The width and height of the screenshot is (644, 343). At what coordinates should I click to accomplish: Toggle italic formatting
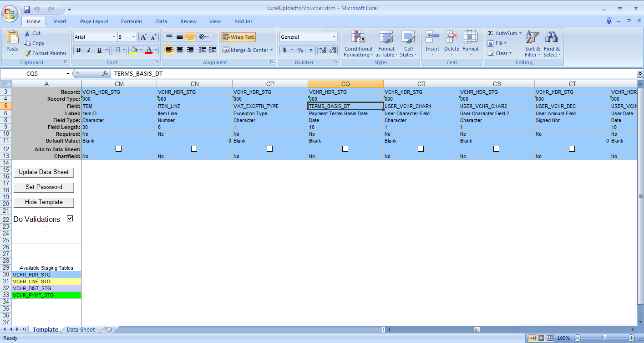point(88,50)
